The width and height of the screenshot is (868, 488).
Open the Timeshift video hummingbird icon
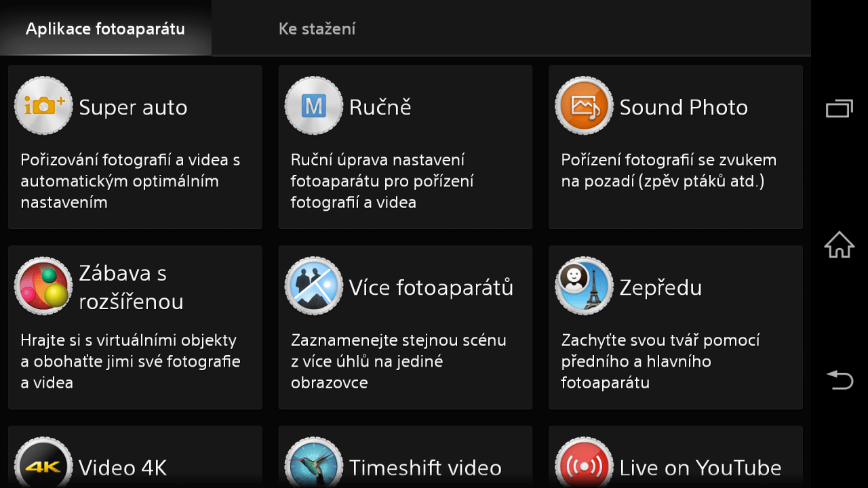tap(313, 463)
